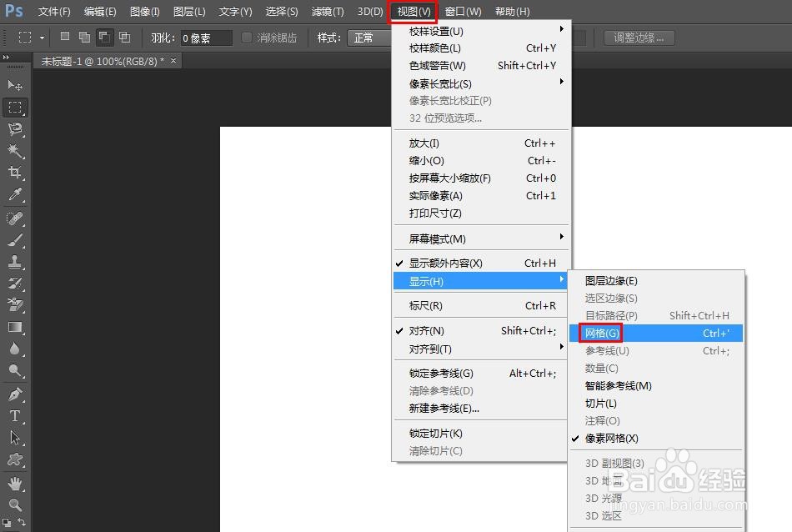The width and height of the screenshot is (792, 532).
Task: Choose 新建参考线(E)...
Action: click(x=481, y=409)
